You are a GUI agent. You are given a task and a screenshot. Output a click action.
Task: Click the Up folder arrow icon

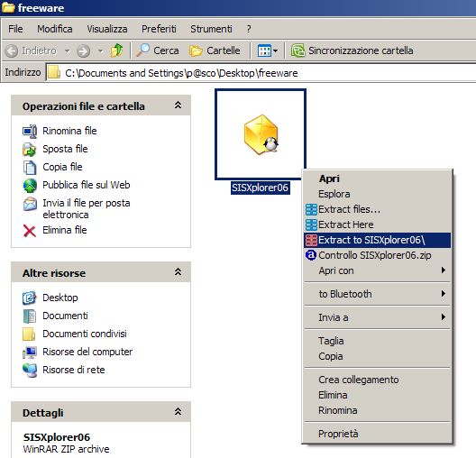tap(116, 50)
